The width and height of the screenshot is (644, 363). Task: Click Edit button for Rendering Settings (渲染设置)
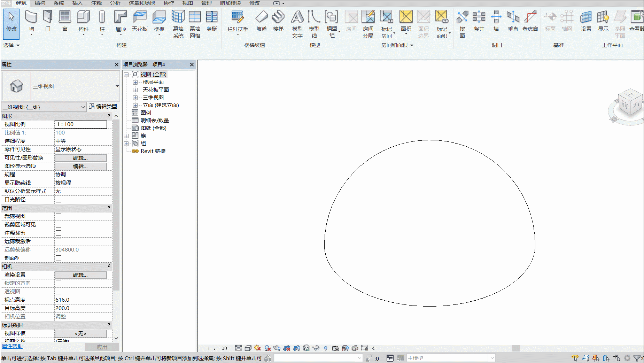point(80,275)
